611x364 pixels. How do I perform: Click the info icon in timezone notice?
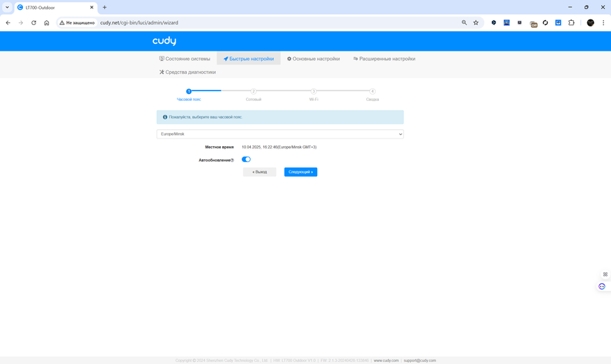pyautogui.click(x=165, y=117)
